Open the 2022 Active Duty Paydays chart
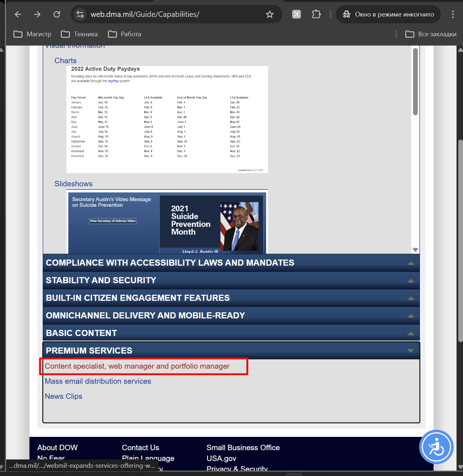The image size is (463, 476). tap(167, 119)
